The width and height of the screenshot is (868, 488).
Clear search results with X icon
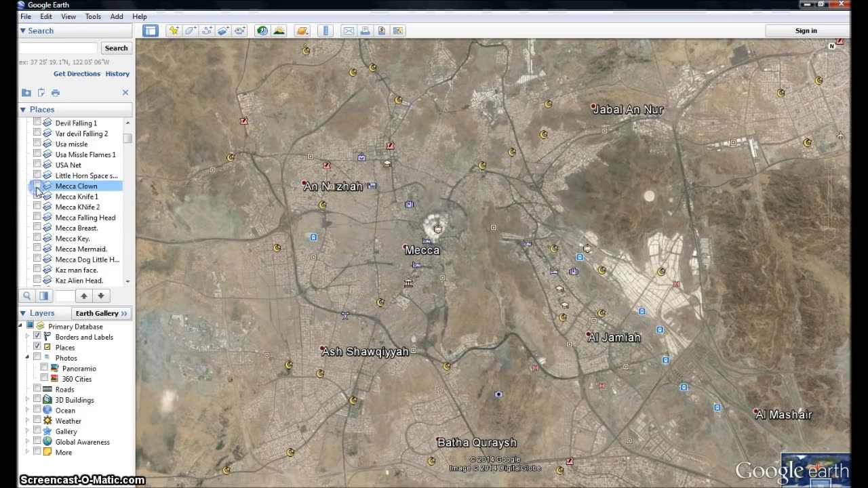pos(125,92)
